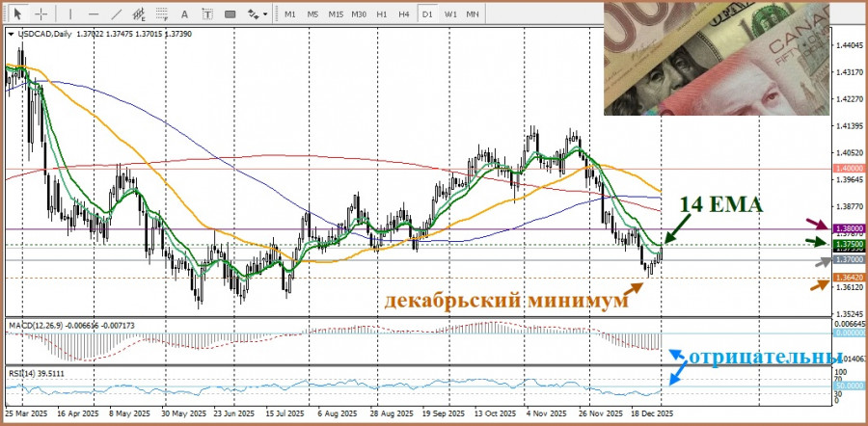
Task: Select the text 'A' tool
Action: click(x=185, y=13)
